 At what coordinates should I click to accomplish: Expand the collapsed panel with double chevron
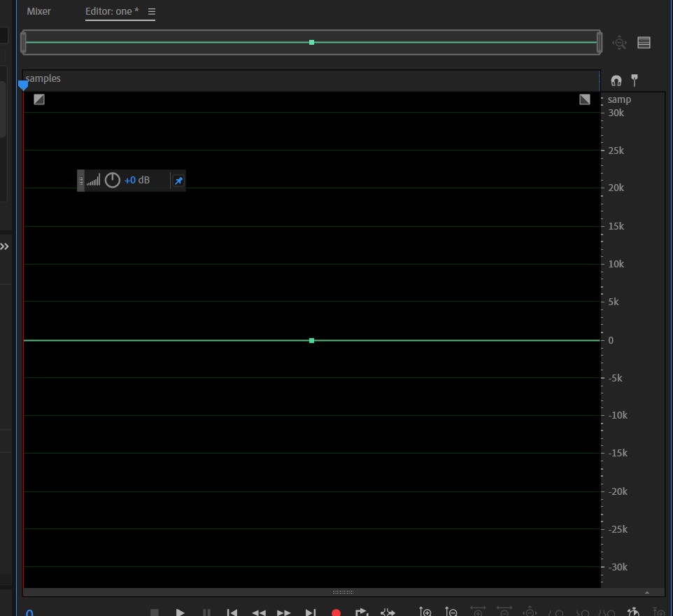(4, 246)
